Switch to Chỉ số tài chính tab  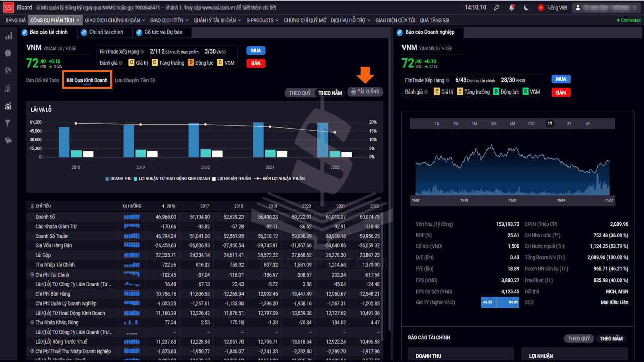click(x=106, y=32)
